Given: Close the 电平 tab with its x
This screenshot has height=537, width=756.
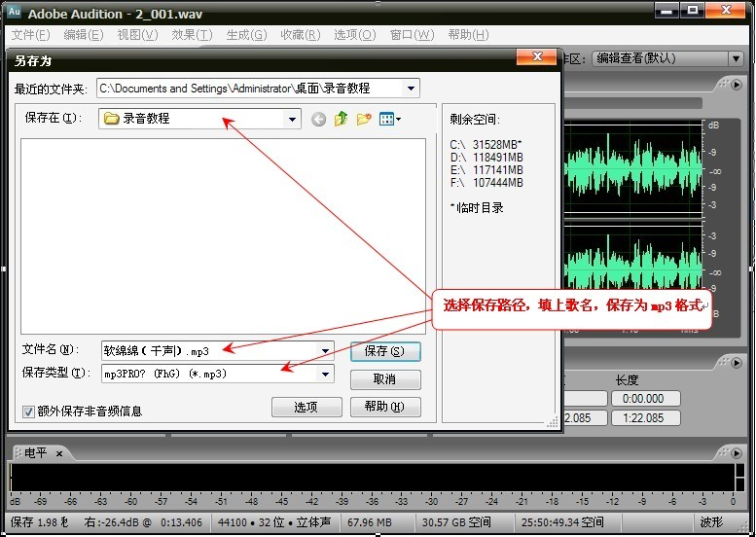Looking at the screenshot, I should 59,453.
